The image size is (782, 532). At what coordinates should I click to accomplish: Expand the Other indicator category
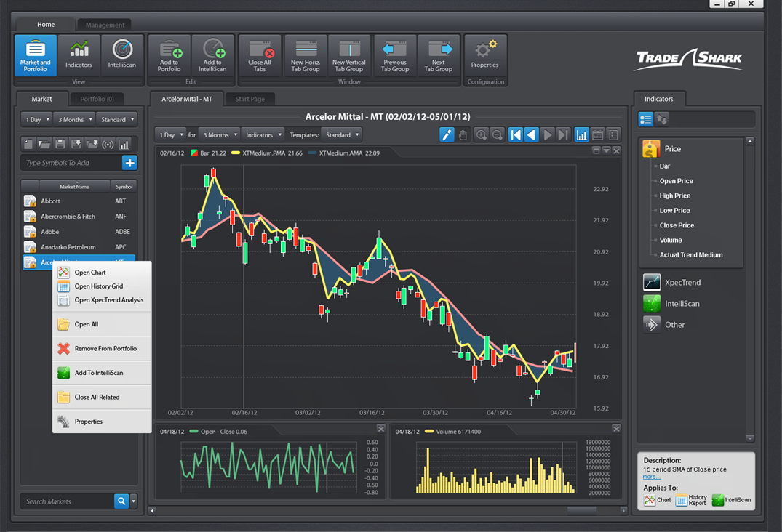pos(664,325)
